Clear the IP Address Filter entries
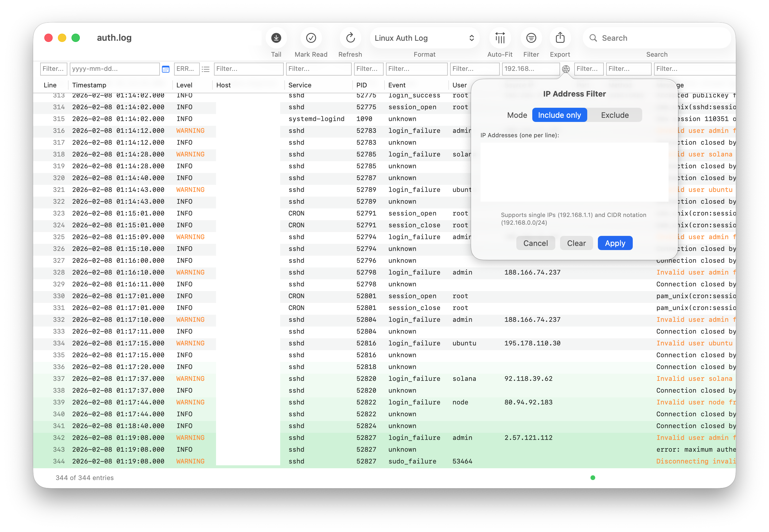This screenshot has width=769, height=532. coord(576,243)
